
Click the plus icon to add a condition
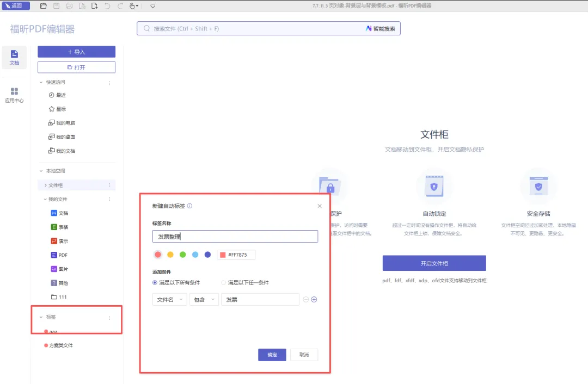pos(314,299)
